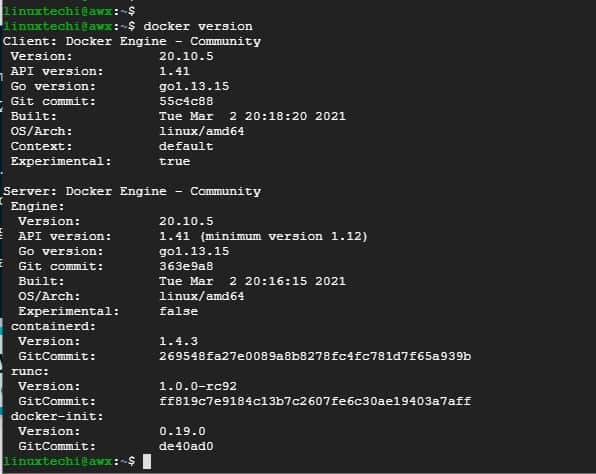The width and height of the screenshot is (596, 474).
Task: Click the containerd GitCommit hash starting 269548fa
Action: pos(315,356)
